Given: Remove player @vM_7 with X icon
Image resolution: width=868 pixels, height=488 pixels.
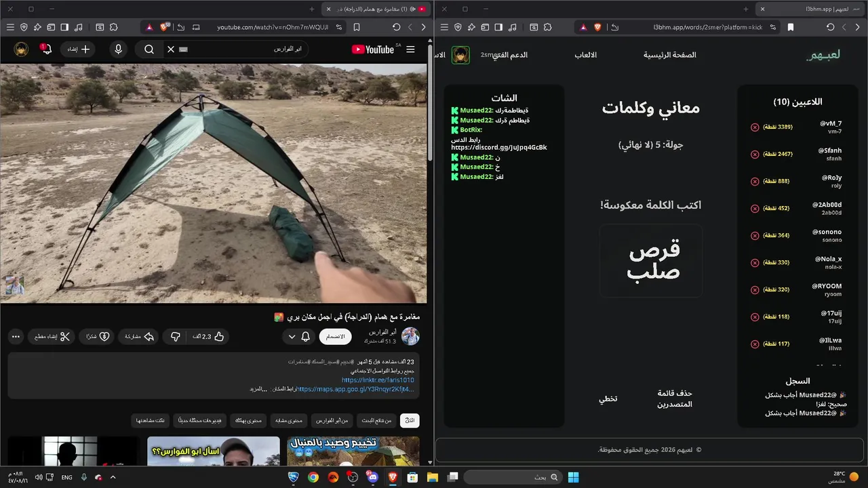Looking at the screenshot, I should [x=755, y=127].
